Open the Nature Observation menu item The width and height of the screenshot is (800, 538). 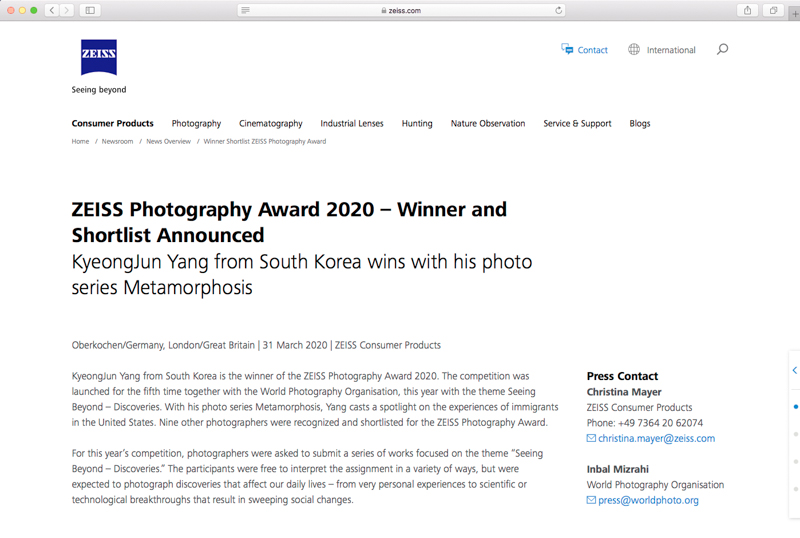click(x=488, y=124)
